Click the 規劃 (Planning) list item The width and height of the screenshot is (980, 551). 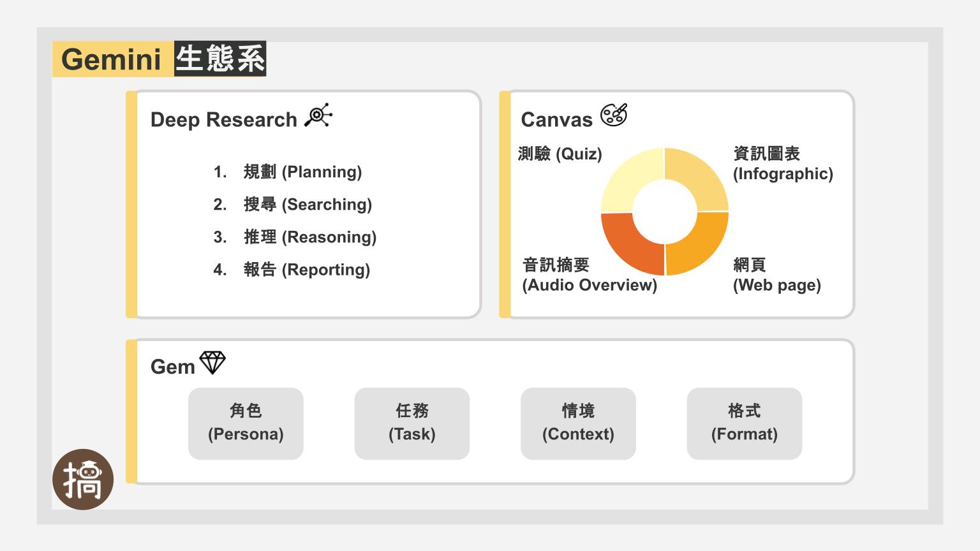click(302, 172)
